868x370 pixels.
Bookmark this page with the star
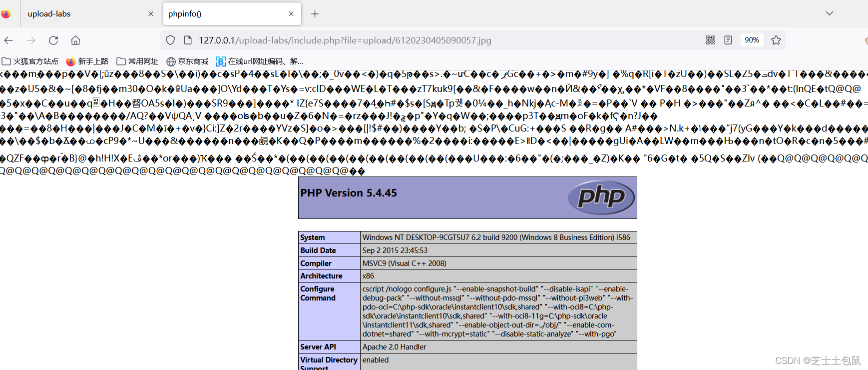pos(776,40)
